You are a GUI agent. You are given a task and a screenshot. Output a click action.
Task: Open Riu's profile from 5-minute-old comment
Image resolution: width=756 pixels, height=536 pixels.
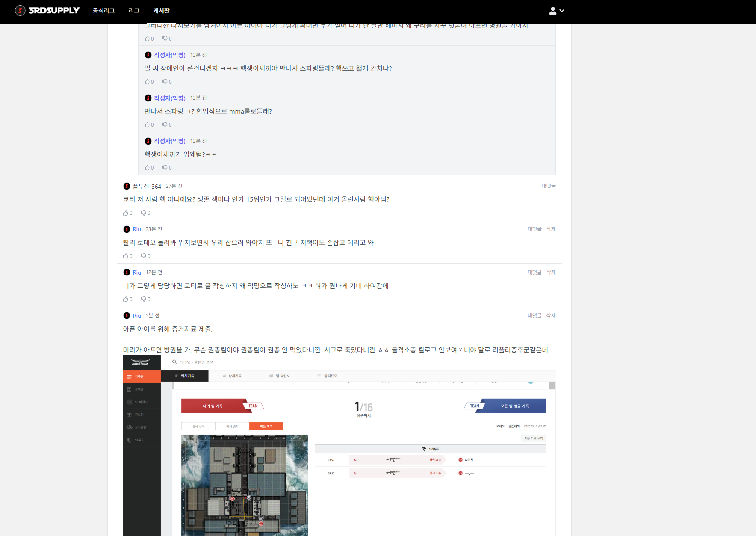click(137, 316)
